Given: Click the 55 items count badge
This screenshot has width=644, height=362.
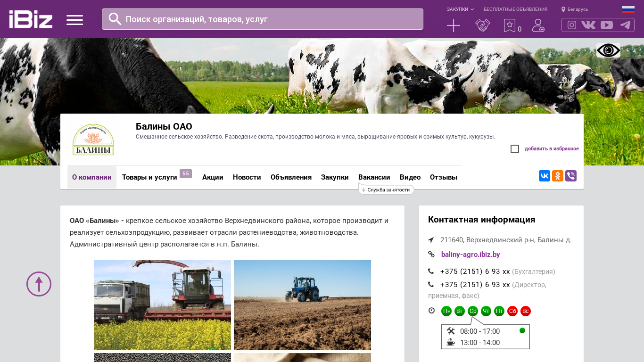Looking at the screenshot, I should pyautogui.click(x=186, y=173).
